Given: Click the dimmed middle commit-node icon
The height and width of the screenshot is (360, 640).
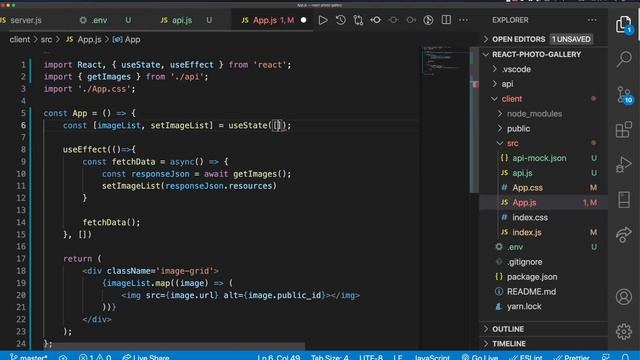Looking at the screenshot, I should pos(393,20).
